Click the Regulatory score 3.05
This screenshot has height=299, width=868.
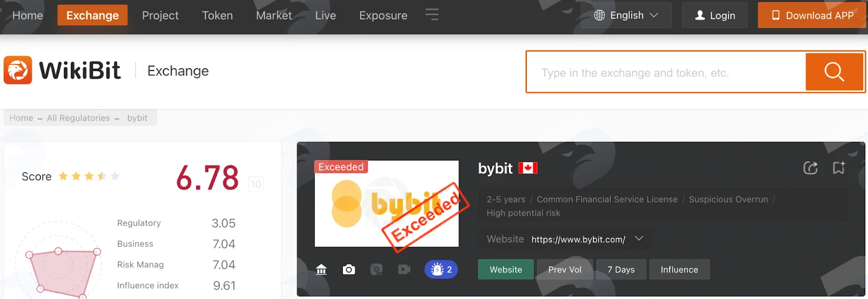(x=224, y=223)
